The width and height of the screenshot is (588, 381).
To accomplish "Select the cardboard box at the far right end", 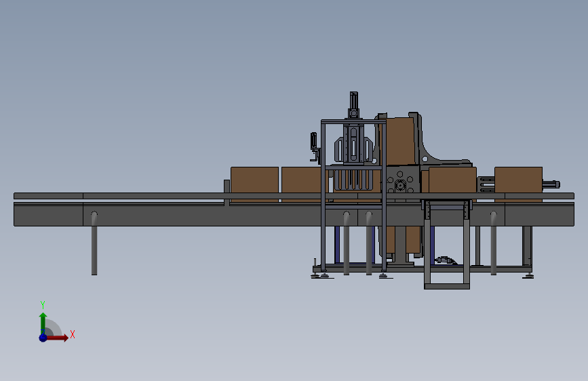I will 518,180.
